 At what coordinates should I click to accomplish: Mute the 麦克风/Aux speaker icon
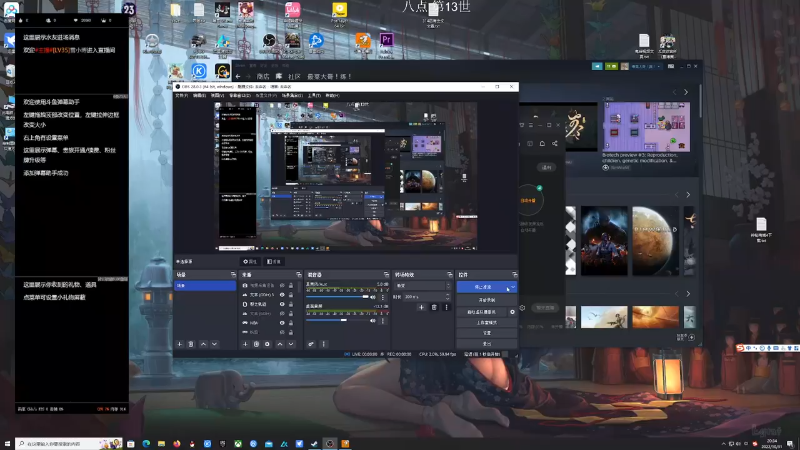[x=373, y=297]
